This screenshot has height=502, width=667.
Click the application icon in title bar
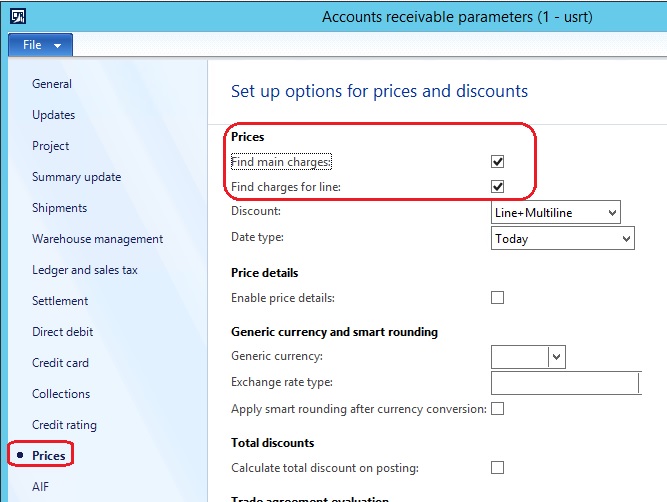click(x=18, y=16)
